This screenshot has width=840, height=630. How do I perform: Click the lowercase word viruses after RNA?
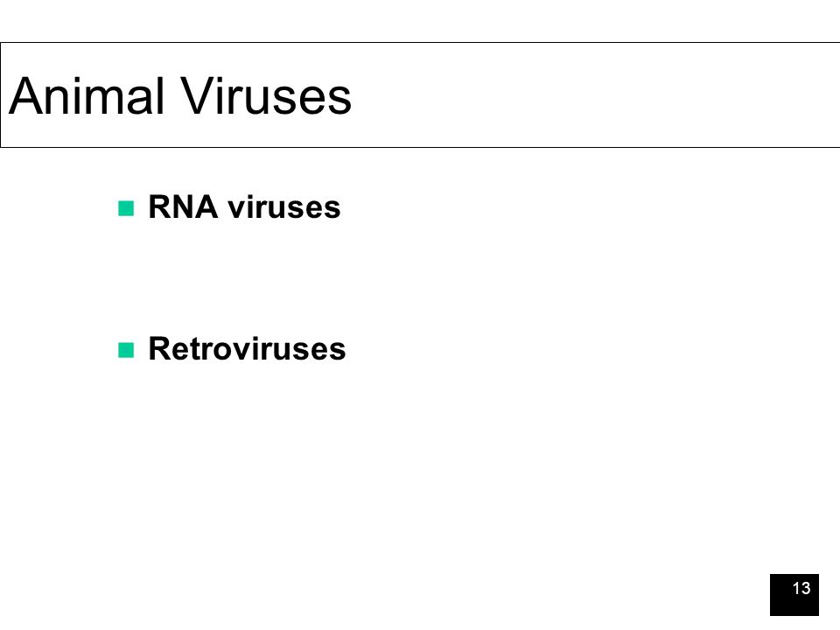click(284, 207)
